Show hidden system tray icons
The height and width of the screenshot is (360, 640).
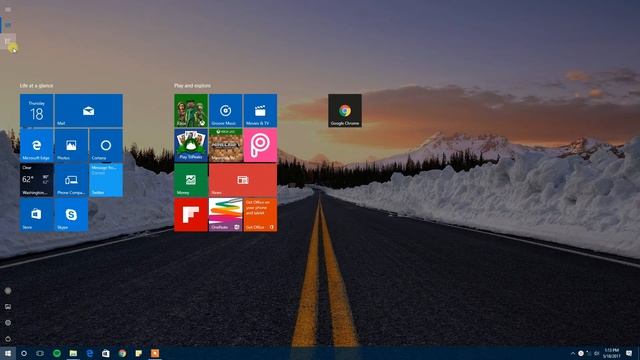(573, 353)
